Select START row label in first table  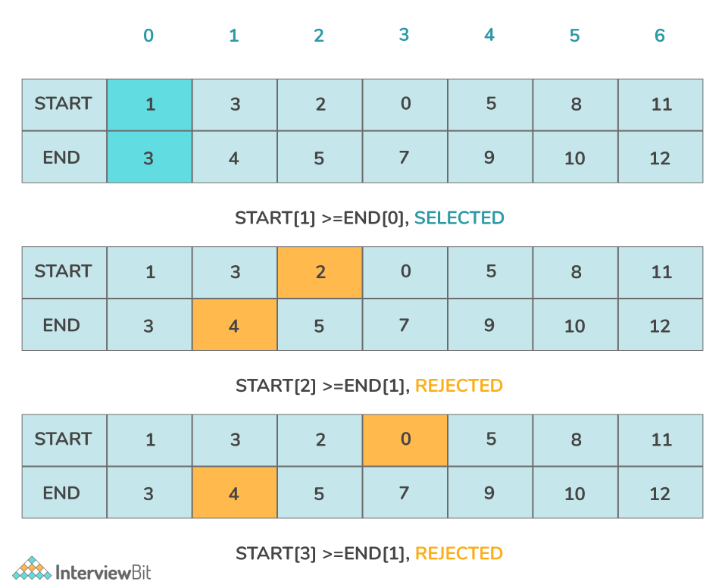coord(64,104)
